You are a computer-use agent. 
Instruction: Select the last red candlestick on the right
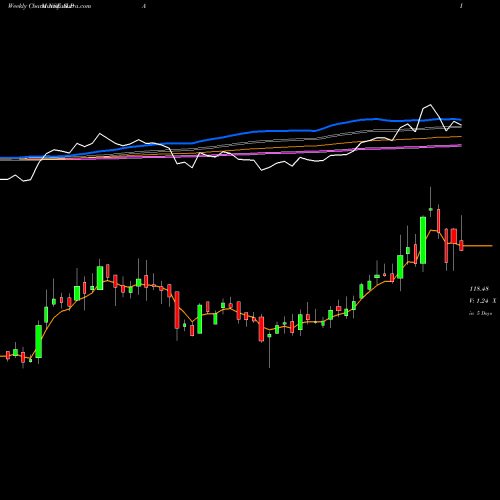(x=461, y=245)
